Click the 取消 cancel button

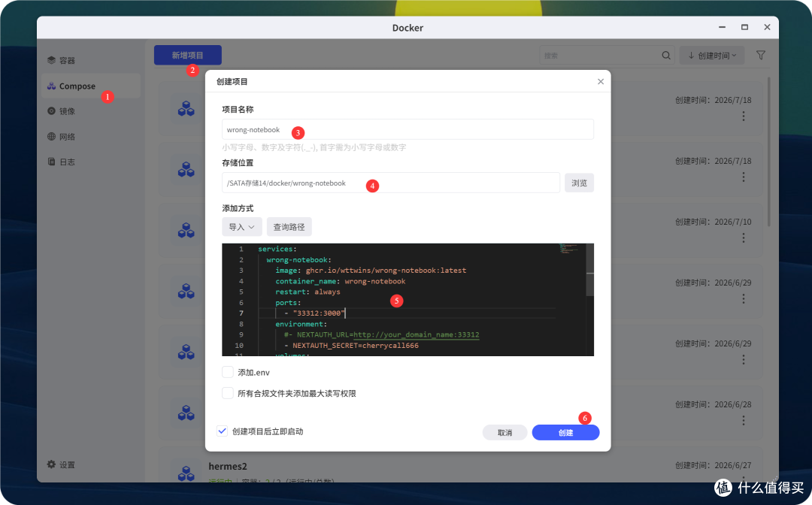click(x=505, y=433)
